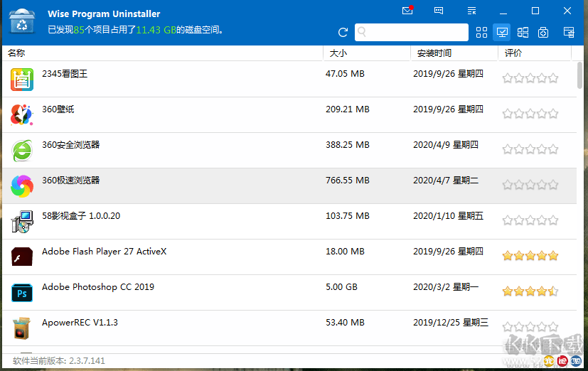Click the star rating for ApowerREC V1.1.3

pos(530,327)
